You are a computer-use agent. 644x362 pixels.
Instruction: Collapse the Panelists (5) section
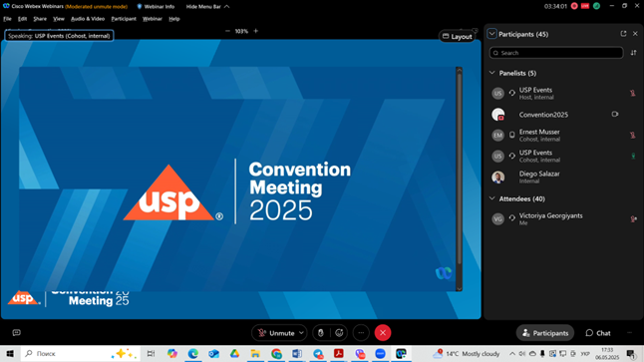click(x=492, y=73)
